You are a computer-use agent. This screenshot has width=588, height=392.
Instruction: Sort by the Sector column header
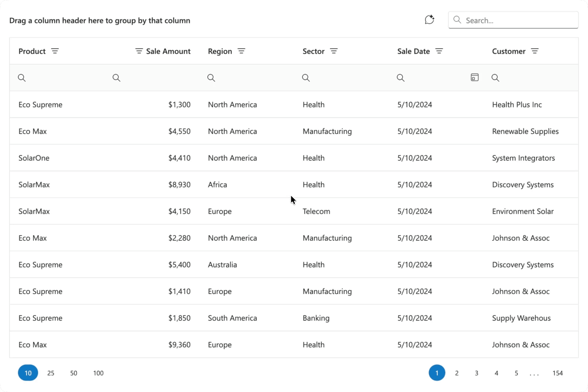314,51
